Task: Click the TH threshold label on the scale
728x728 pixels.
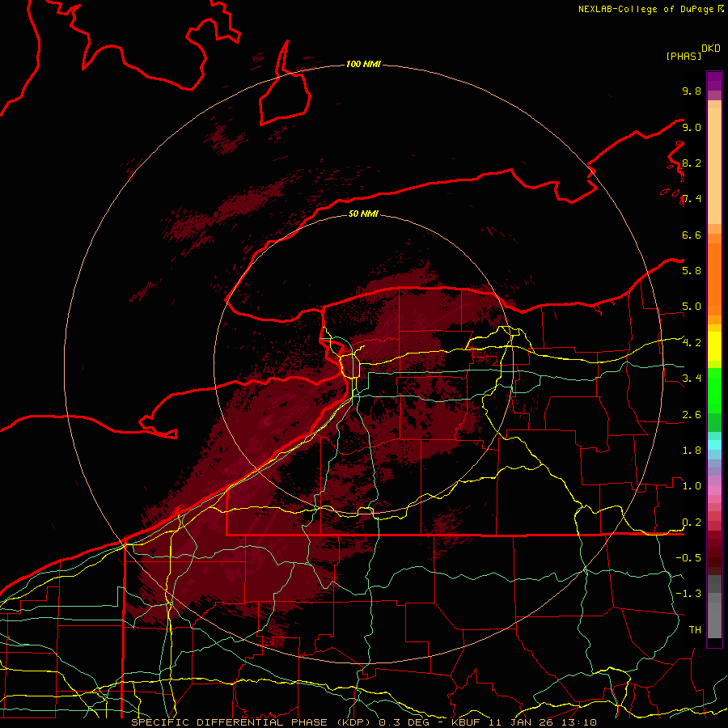Action: (695, 630)
